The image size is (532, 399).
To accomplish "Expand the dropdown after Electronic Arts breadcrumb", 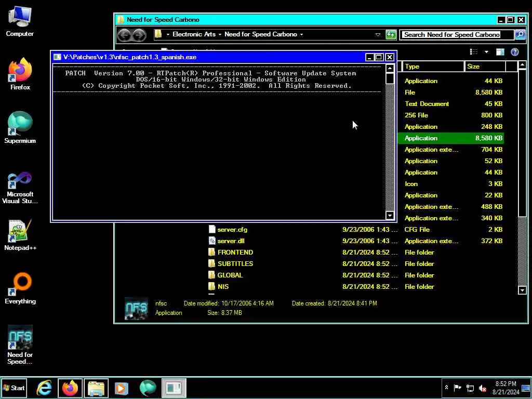I will point(220,35).
